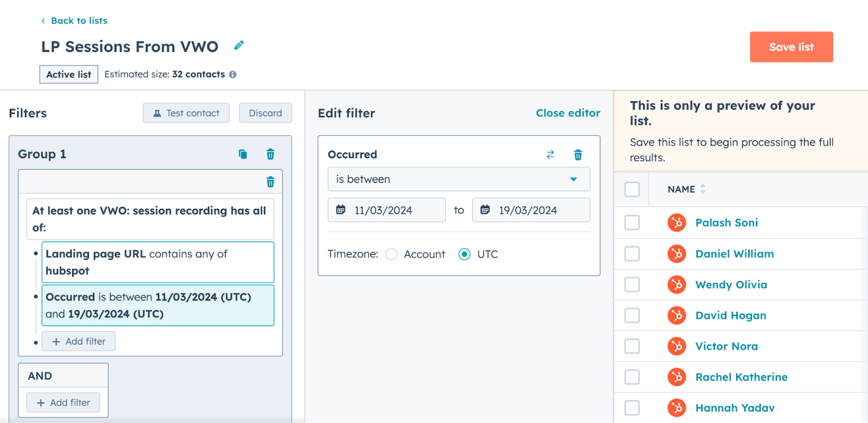The image size is (868, 423).
Task: Sort contacts by the NAME sort arrows
Action: click(x=703, y=189)
